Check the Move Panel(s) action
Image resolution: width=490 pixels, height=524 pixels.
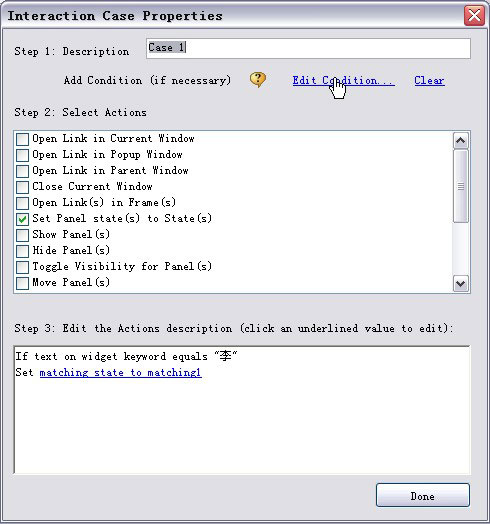tap(22, 283)
